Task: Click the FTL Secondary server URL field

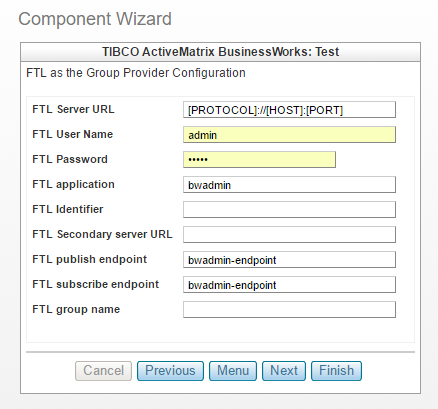Action: coord(289,235)
